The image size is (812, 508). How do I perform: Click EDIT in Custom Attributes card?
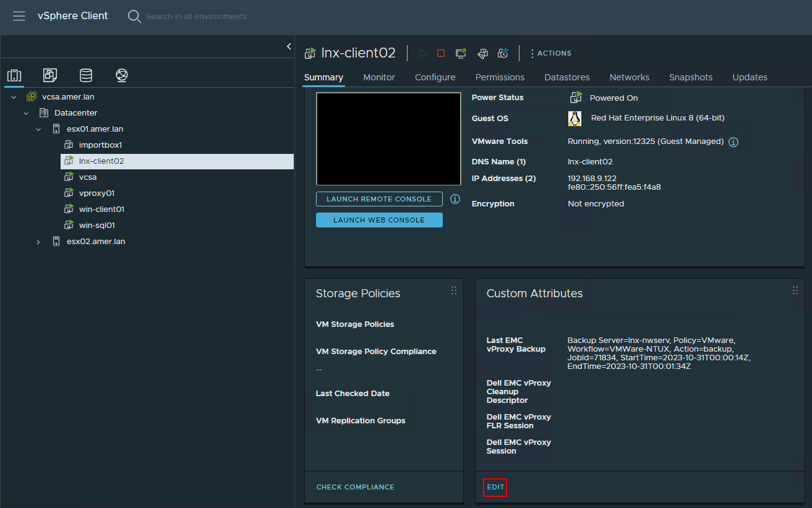click(x=495, y=487)
